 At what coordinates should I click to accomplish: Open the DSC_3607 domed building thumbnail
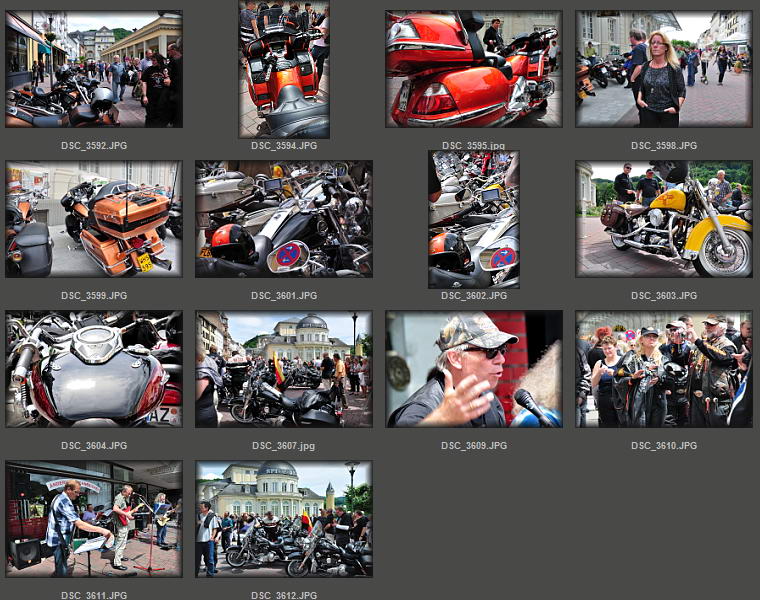click(x=284, y=369)
